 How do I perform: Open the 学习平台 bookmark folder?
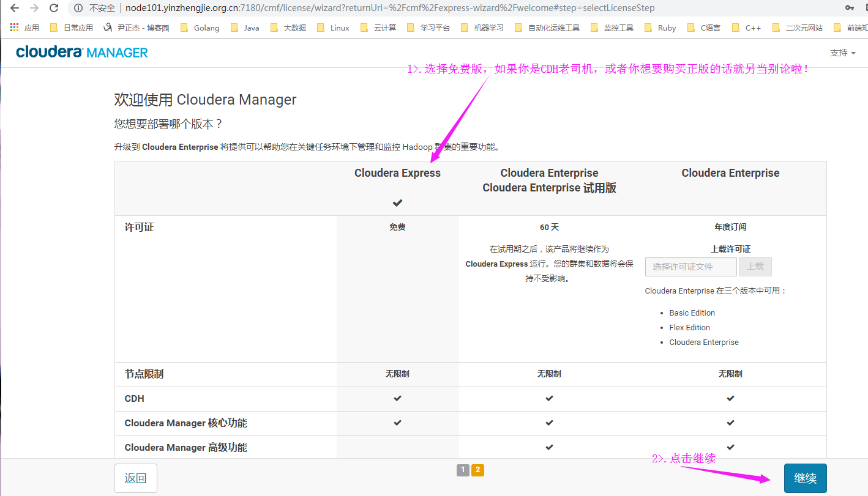(428, 28)
